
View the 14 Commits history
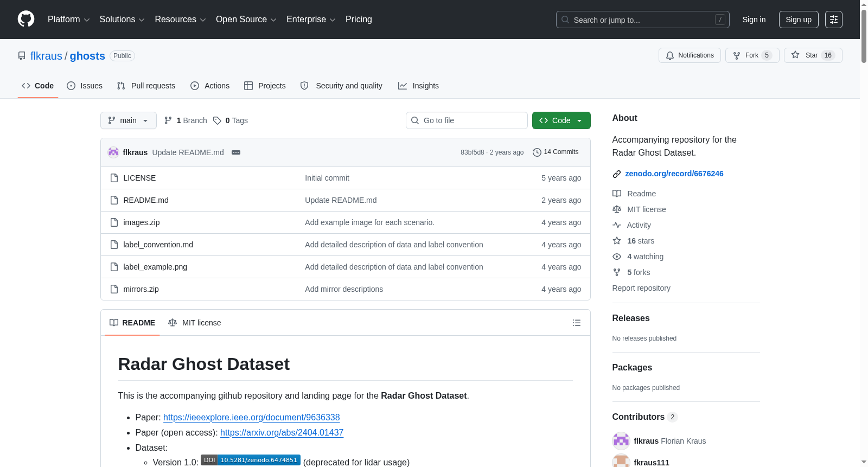pyautogui.click(x=556, y=152)
